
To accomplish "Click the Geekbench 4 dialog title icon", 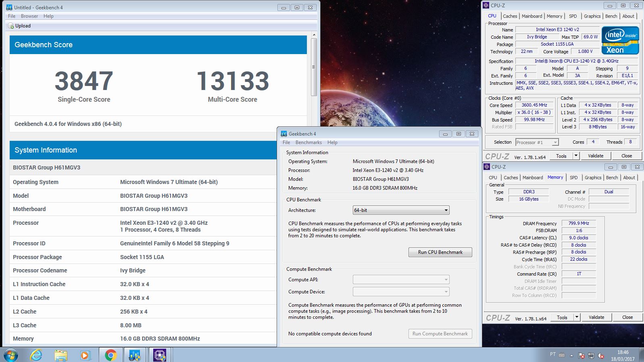I will [284, 134].
